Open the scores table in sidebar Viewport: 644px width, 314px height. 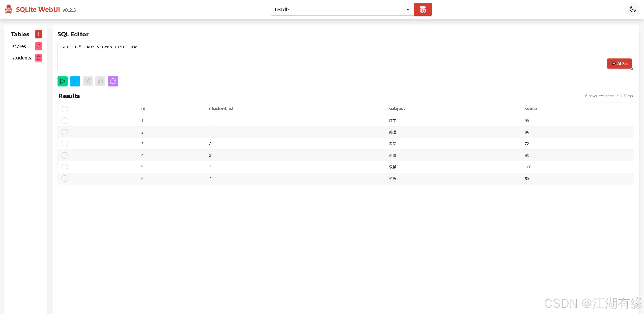pos(19,46)
